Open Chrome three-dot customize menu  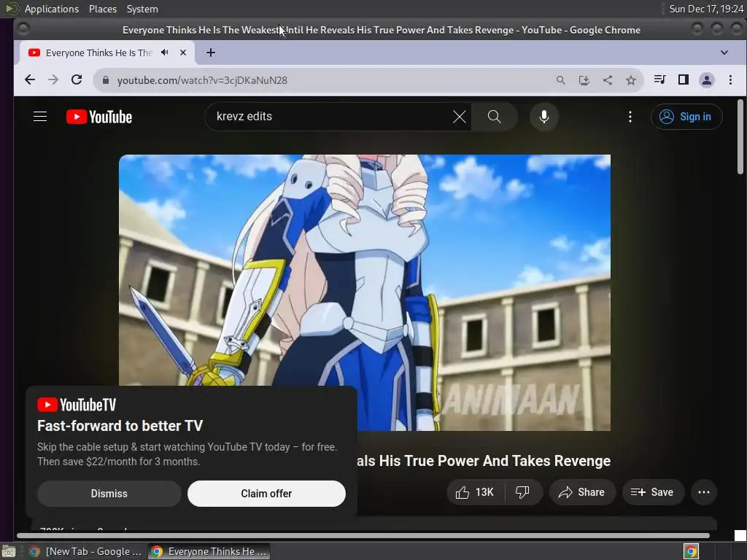730,80
